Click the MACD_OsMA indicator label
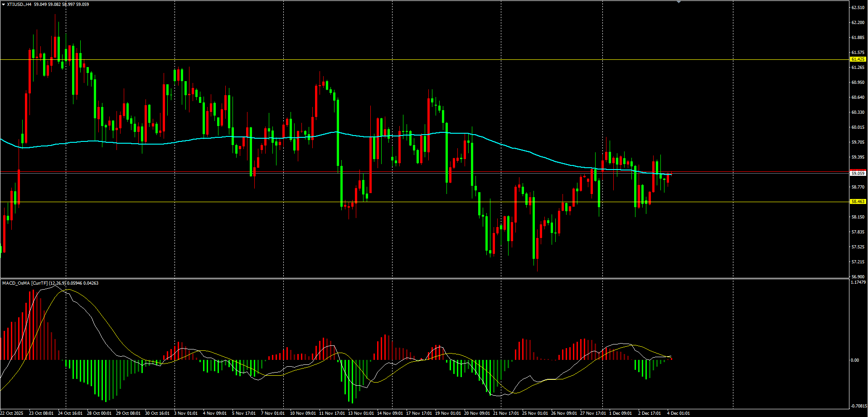The width and height of the screenshot is (868, 417). pos(16,283)
